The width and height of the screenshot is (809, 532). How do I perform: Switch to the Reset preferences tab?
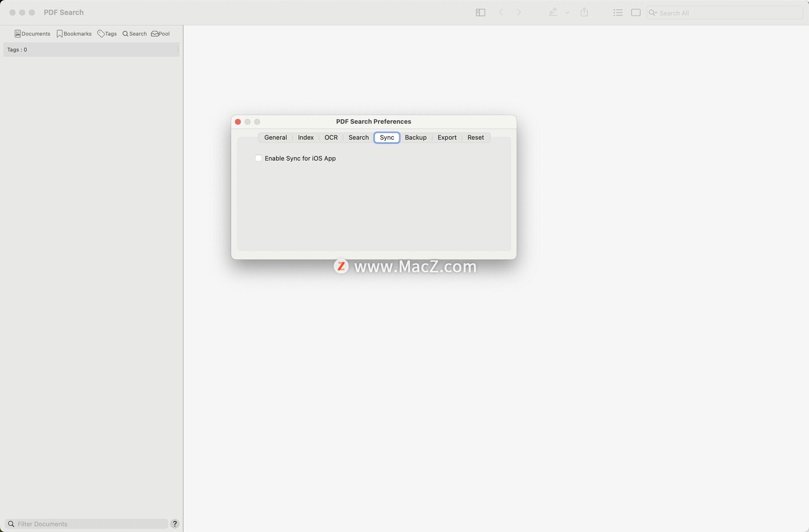click(476, 137)
